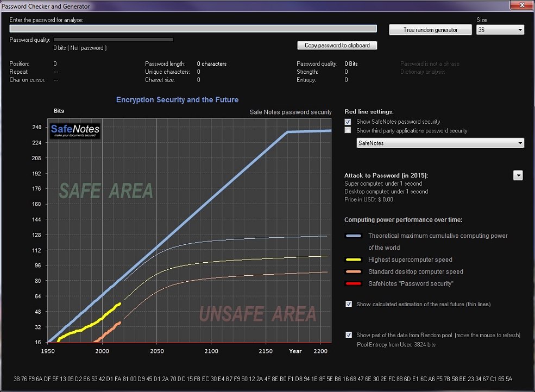
Task: Click the 'Repeat:' label
Action: coord(19,72)
